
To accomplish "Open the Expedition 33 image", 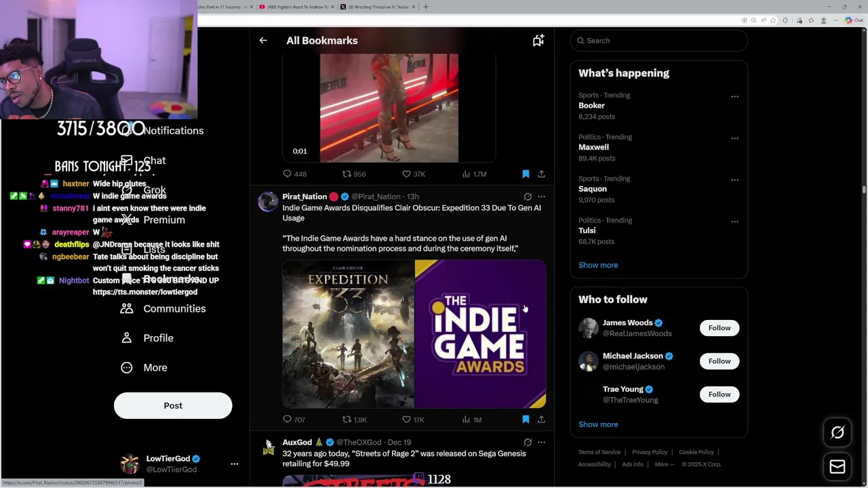I will coord(348,334).
